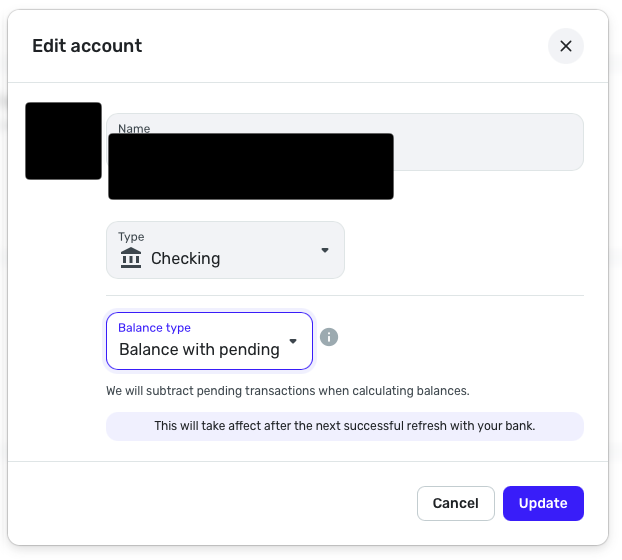The height and width of the screenshot is (560, 622).
Task: Click the account logo thumbnail
Action: pyautogui.click(x=63, y=141)
